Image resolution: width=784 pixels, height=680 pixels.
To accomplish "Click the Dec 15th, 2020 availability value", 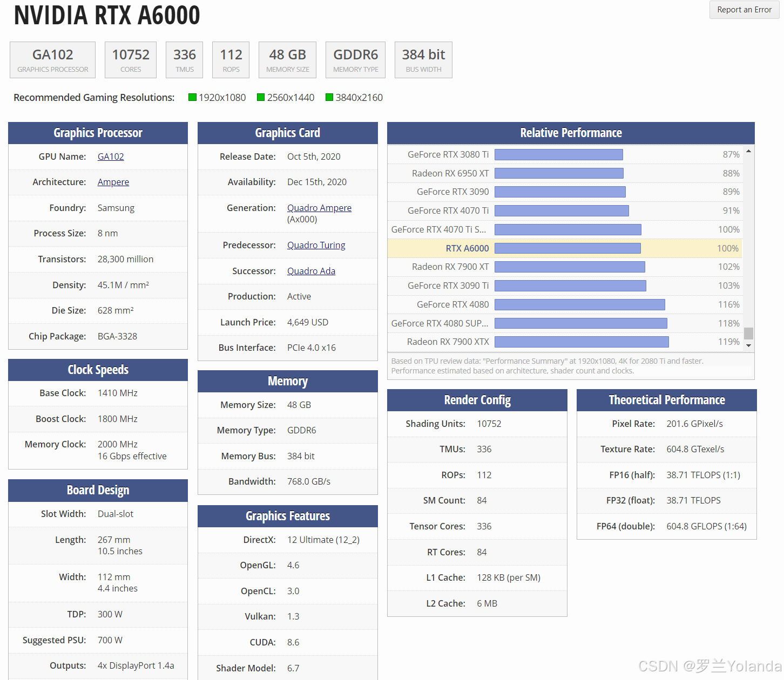I will click(x=317, y=182).
